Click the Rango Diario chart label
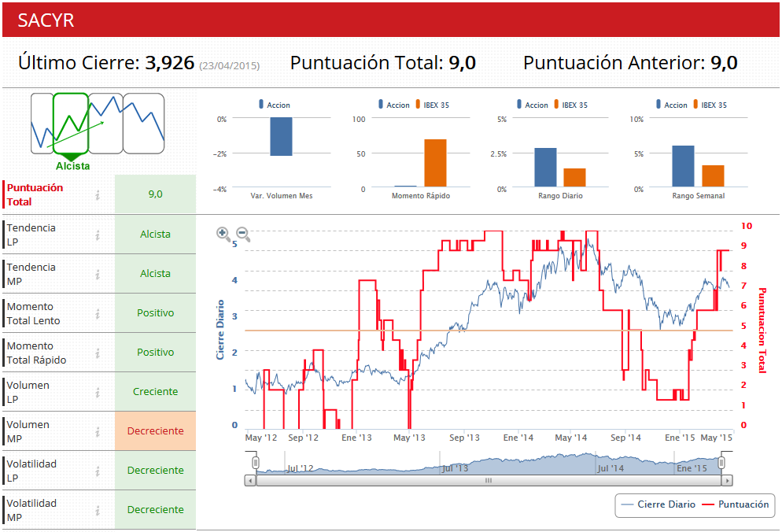Screen dimensions: 782x532 pos(561,196)
